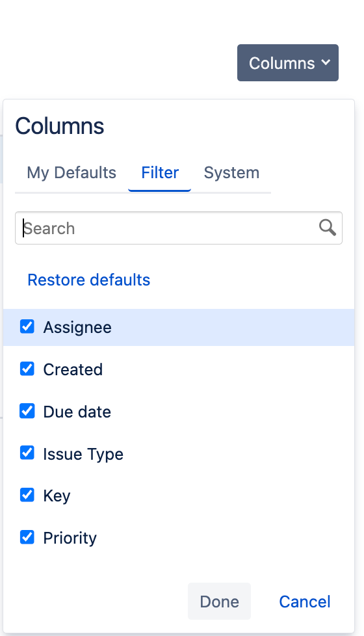Switch to the System tab
Image resolution: width=364 pixels, height=636 pixels.
231,173
